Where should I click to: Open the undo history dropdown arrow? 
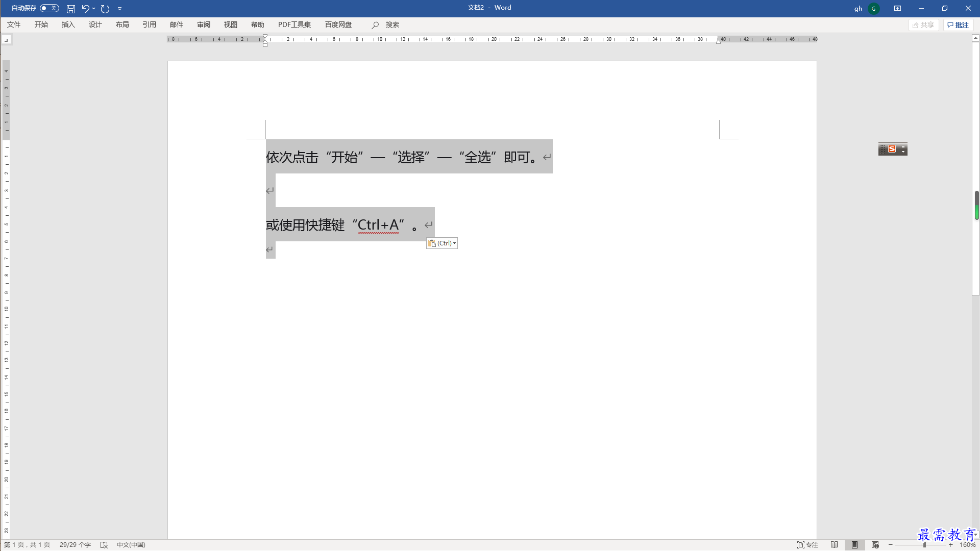[94, 9]
